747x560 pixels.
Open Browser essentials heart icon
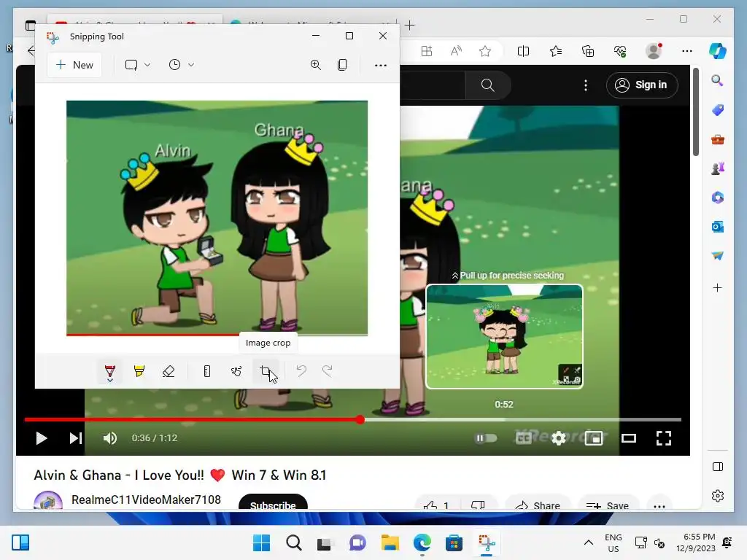[x=620, y=51]
